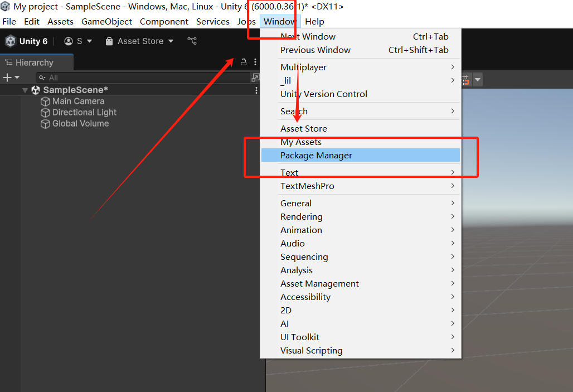Viewport: 573px width, 392px height.
Task: Expand the Asset Management submenu
Action: coord(361,283)
